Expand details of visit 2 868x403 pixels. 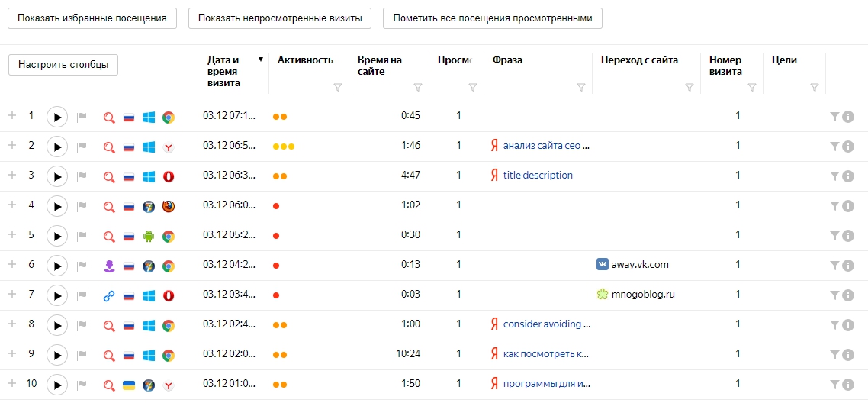[12, 146]
